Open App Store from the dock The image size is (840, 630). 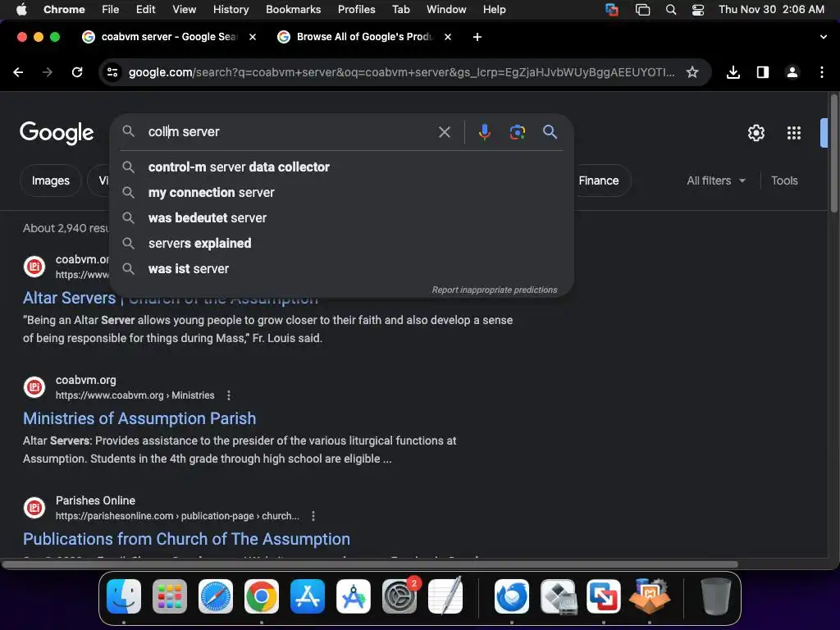308,596
